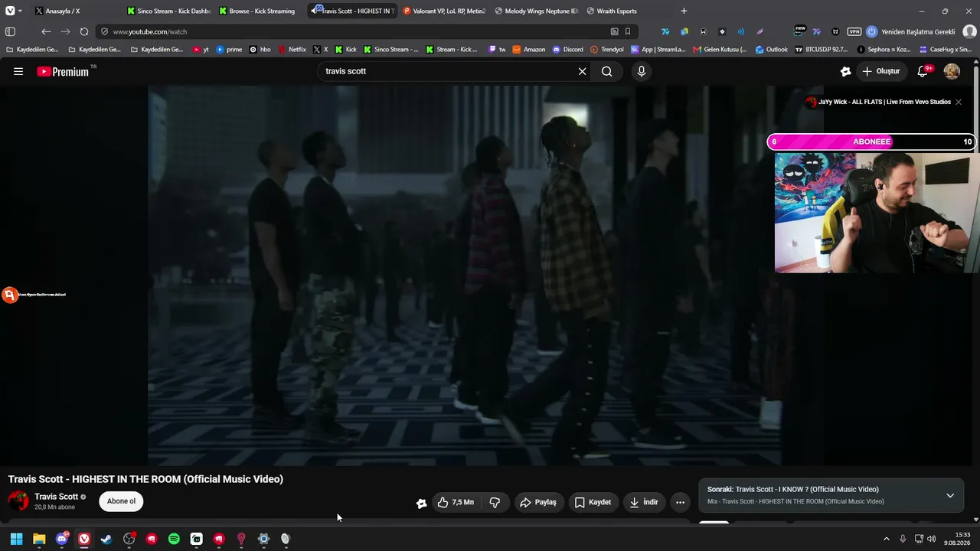Open the YouTube guide hamburger menu
The height and width of the screenshot is (551, 980).
[x=18, y=71]
